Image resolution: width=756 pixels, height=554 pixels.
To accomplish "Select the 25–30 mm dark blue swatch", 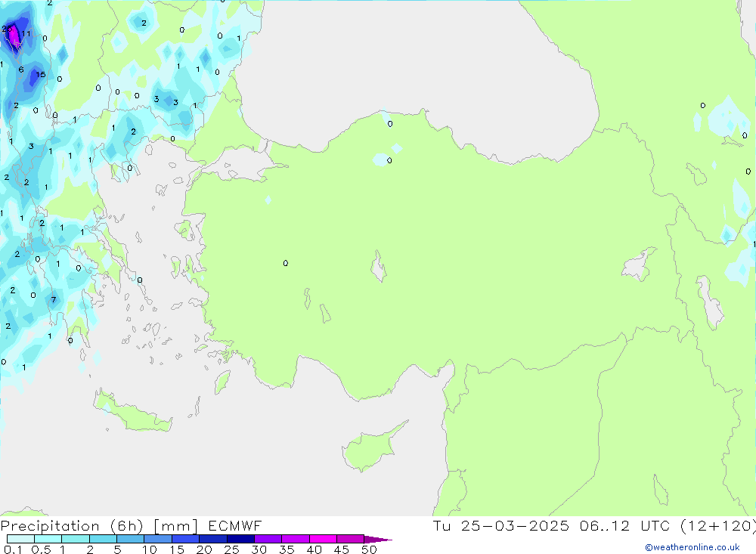I will 240,539.
